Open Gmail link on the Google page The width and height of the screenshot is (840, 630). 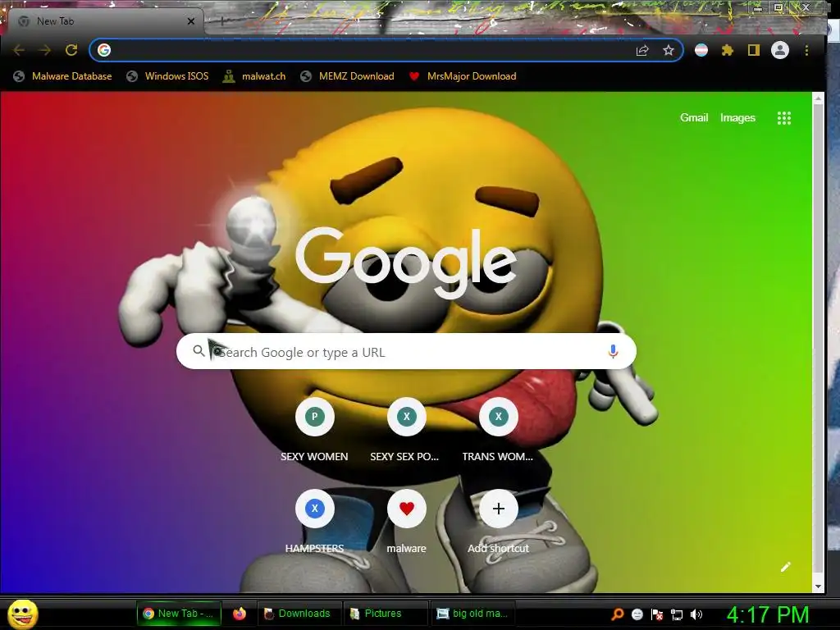(x=694, y=118)
